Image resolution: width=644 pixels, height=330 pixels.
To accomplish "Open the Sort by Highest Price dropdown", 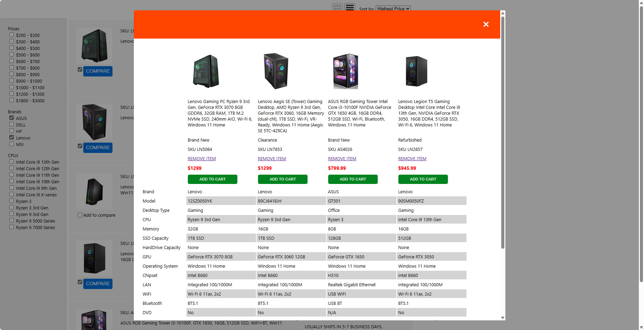I will (393, 9).
